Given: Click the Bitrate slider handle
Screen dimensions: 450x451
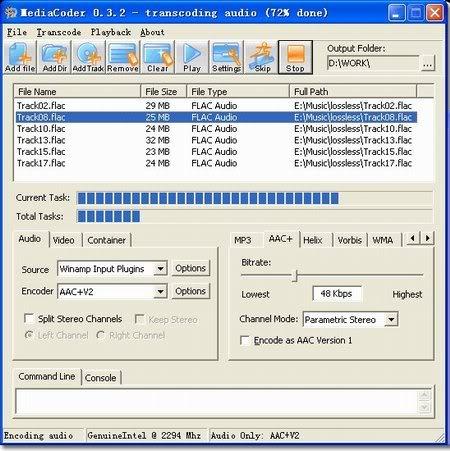Looking at the screenshot, I should [x=295, y=275].
